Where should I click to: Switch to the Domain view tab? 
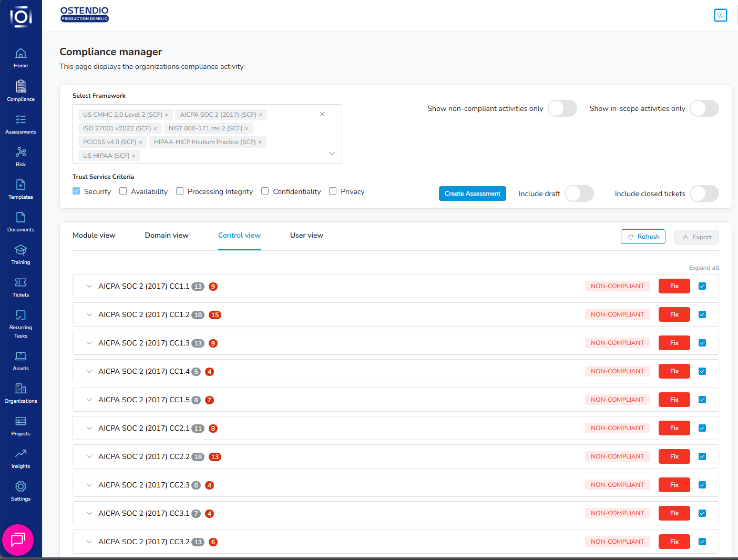pyautogui.click(x=167, y=236)
